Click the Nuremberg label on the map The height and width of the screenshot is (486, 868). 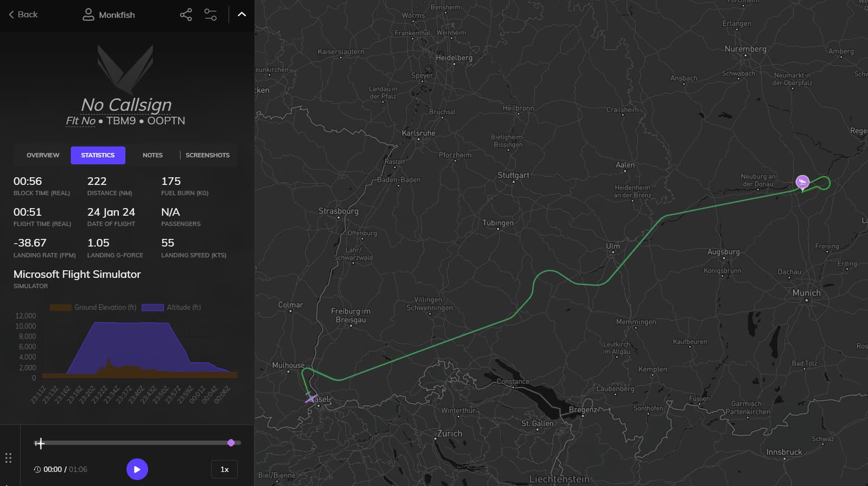point(745,49)
